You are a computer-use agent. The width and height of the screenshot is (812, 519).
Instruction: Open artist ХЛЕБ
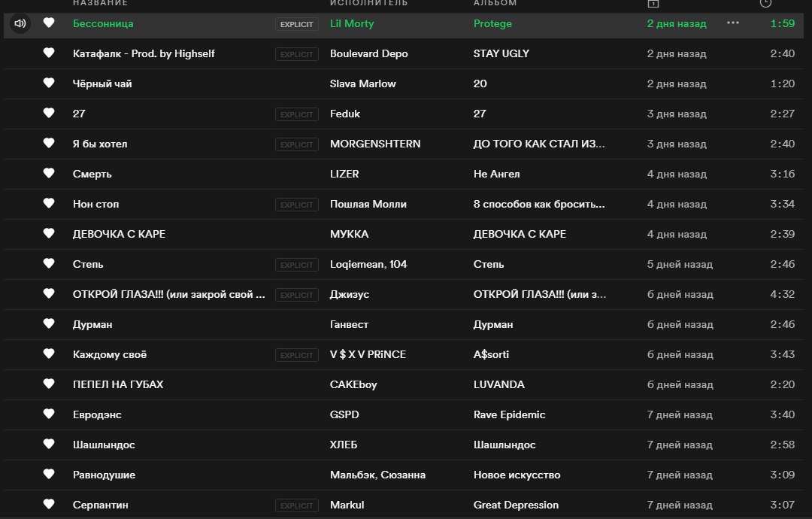point(344,445)
